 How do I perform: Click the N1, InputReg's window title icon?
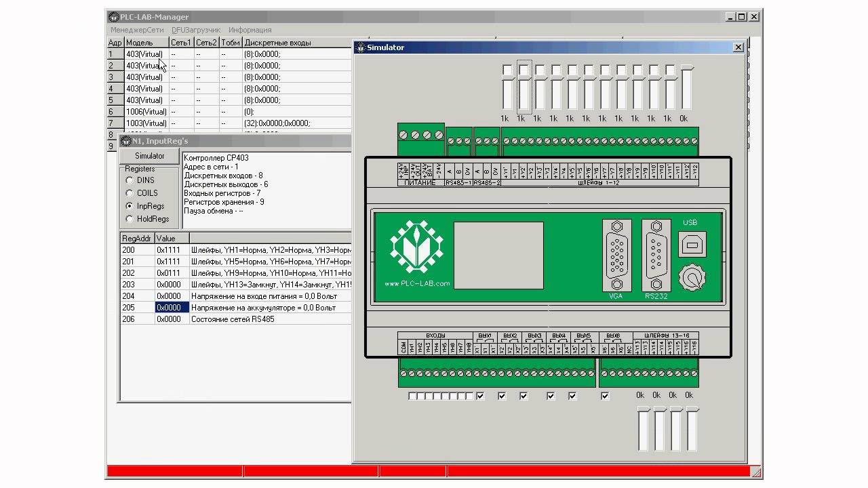125,141
